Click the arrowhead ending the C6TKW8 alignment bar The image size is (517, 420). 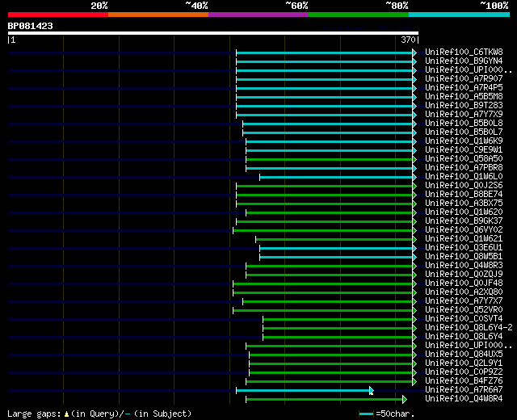coord(414,52)
